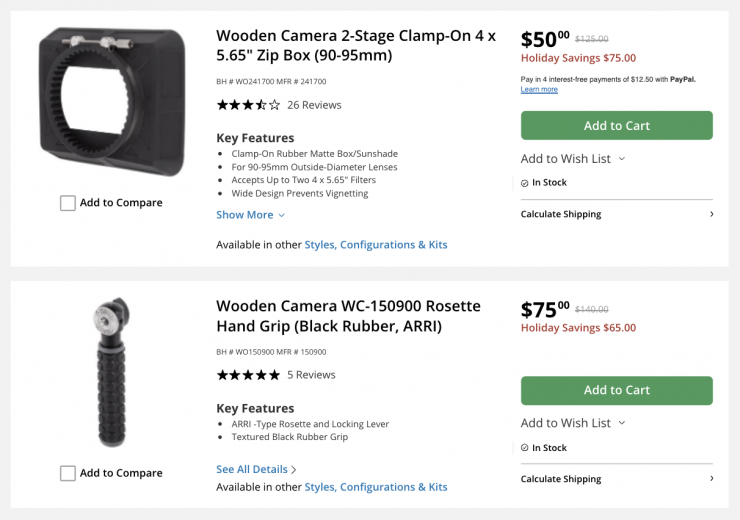Viewport: 740px width, 520px height.
Task: Open Zip Box 26 Reviews
Action: (x=314, y=105)
